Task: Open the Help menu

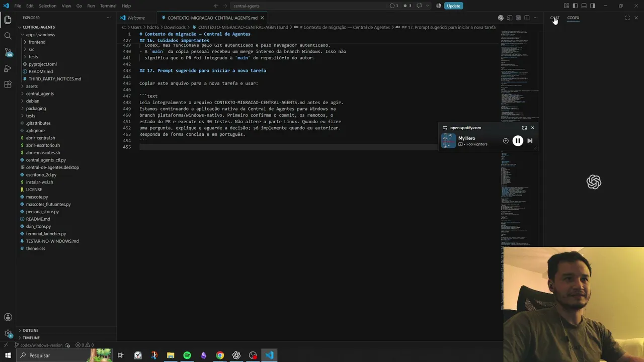Action: click(x=126, y=6)
